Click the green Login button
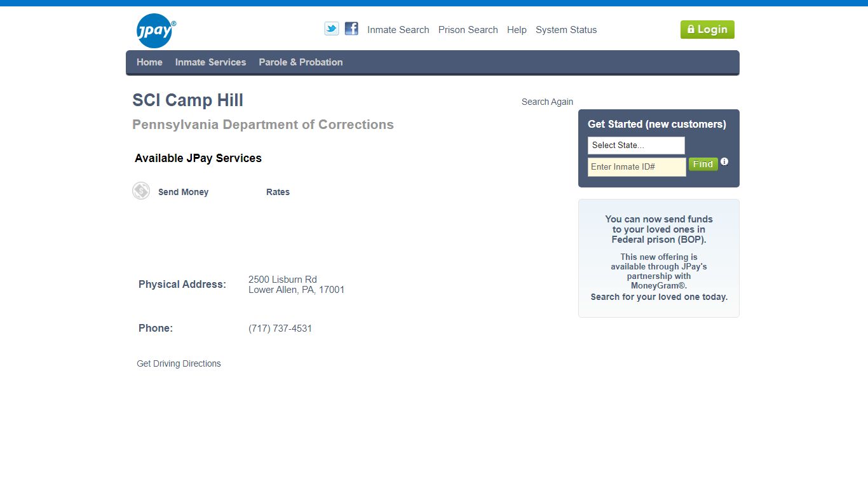Image resolution: width=868 pixels, height=488 pixels. pyautogui.click(x=707, y=29)
